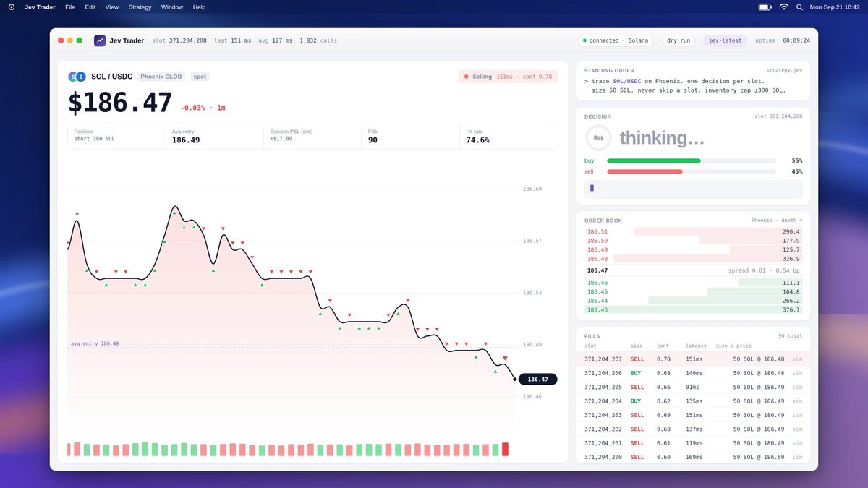Click the Jev Trader app logo icon
Screen dimensions: 868x488
[x=100, y=40]
